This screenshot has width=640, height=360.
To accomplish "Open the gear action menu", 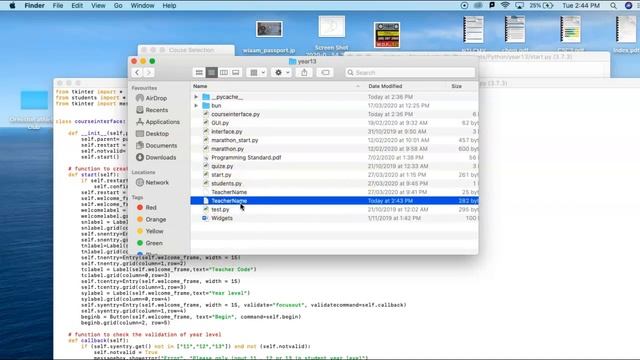I will tap(282, 73).
